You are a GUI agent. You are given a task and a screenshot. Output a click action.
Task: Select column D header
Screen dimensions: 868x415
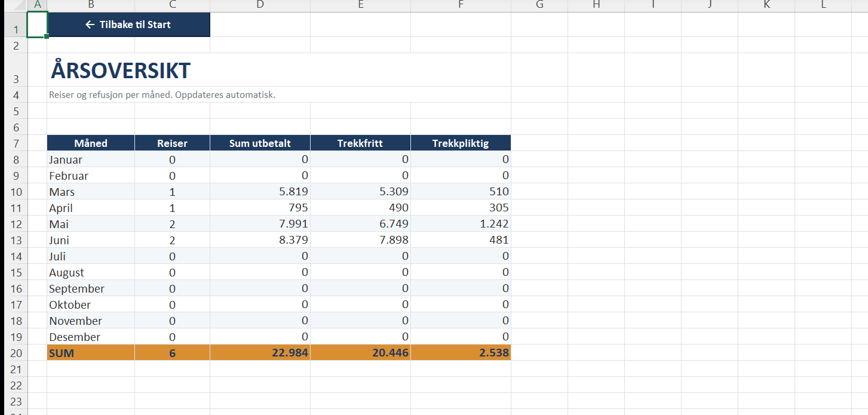pos(260,5)
